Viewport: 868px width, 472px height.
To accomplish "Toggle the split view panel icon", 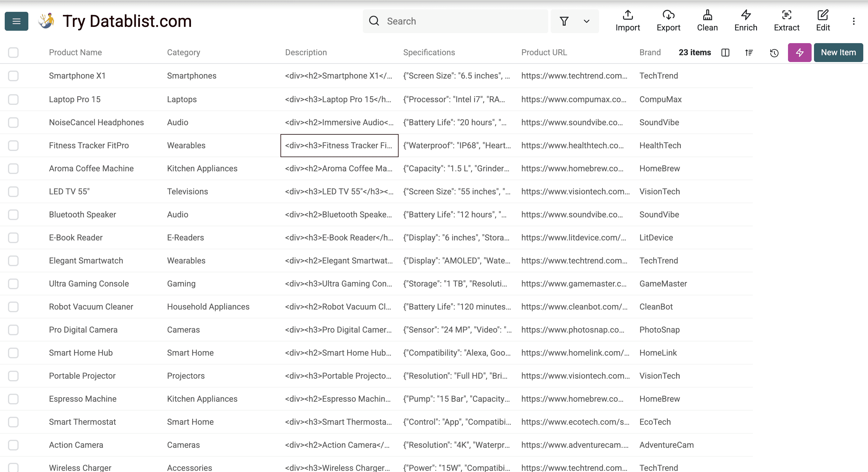I will click(725, 53).
